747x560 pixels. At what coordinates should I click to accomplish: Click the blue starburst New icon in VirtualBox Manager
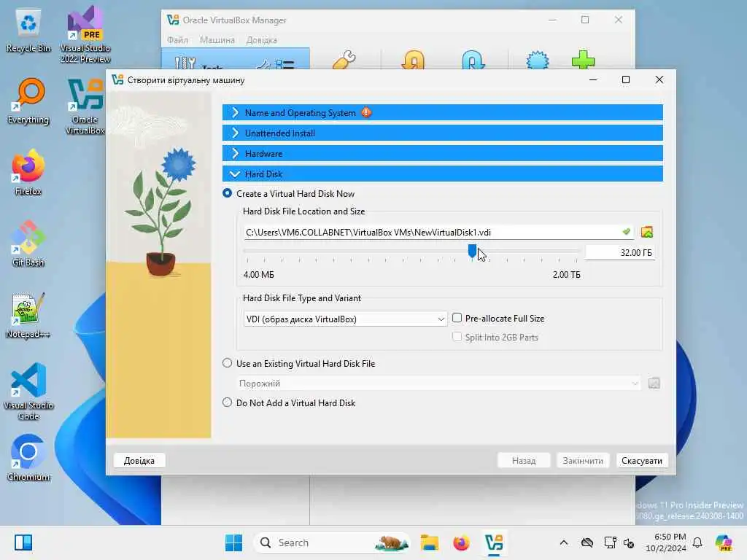(538, 61)
